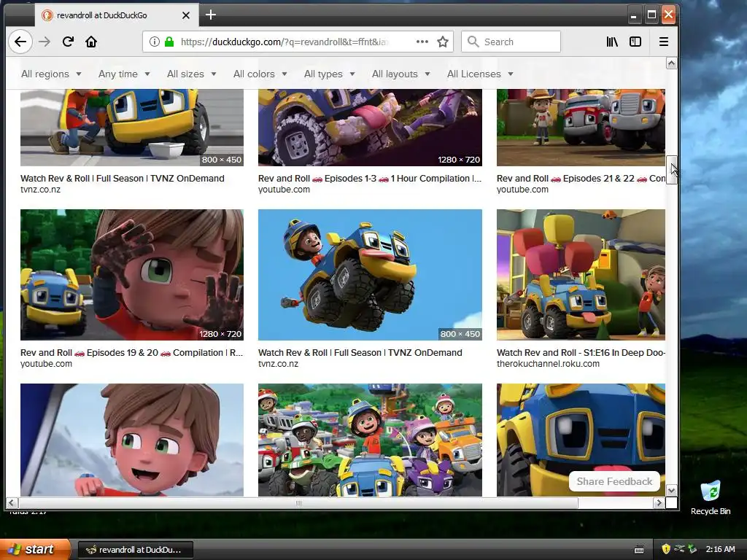Open the boy washing truck thumbnail
Image resolution: width=747 pixels, height=560 pixels.
tap(132, 128)
